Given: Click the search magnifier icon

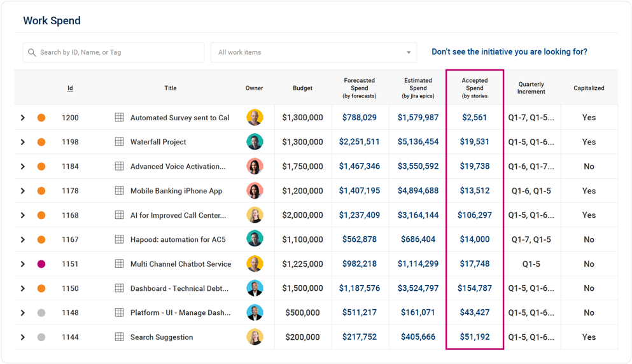Looking at the screenshot, I should 32,53.
